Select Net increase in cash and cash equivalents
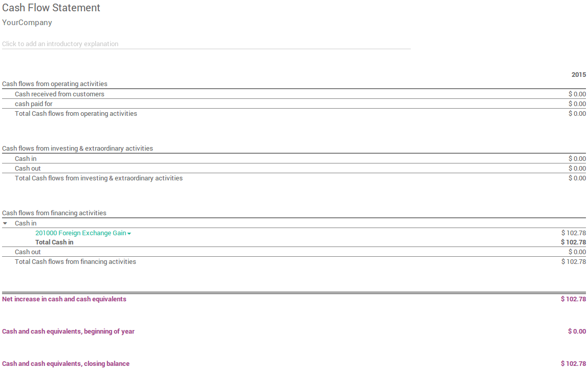 [64, 299]
